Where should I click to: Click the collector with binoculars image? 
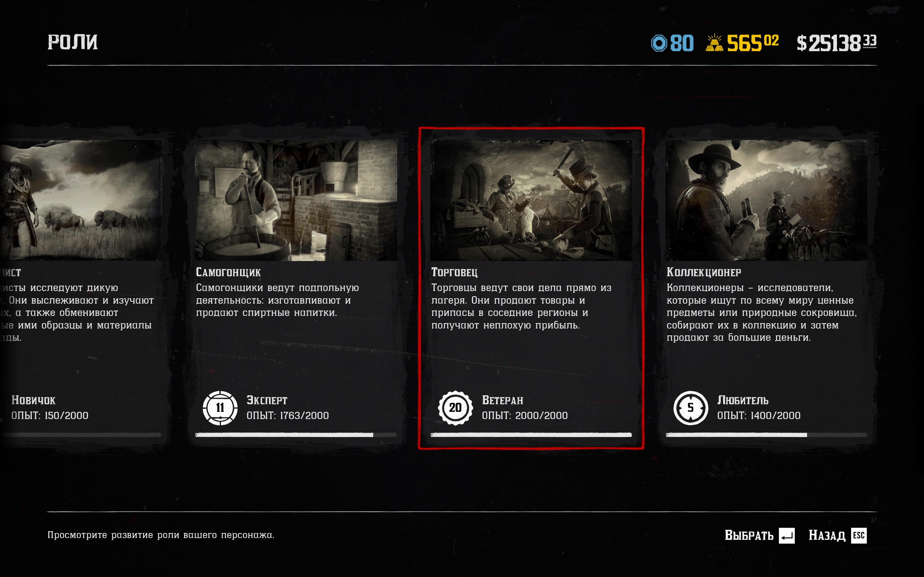[766, 201]
